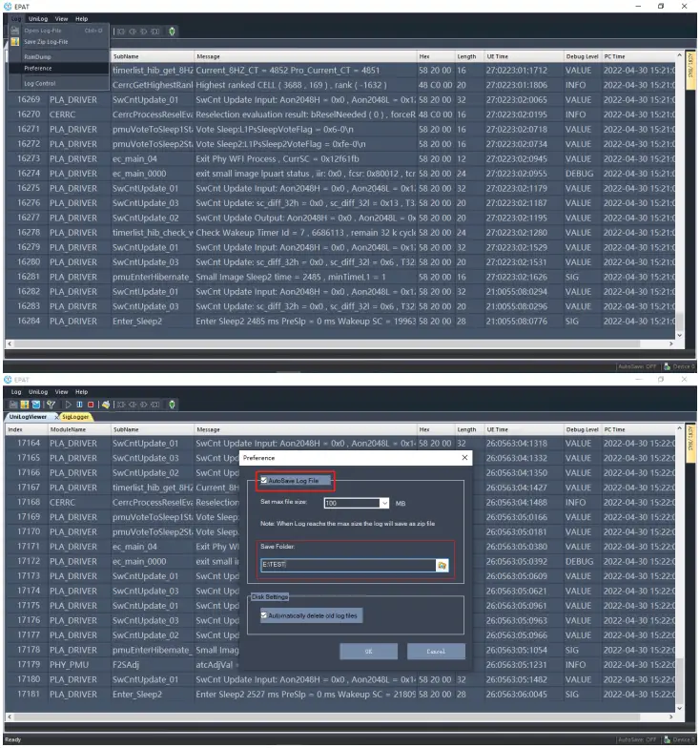Select Log Control menu entry
The width and height of the screenshot is (700, 748).
click(x=59, y=84)
